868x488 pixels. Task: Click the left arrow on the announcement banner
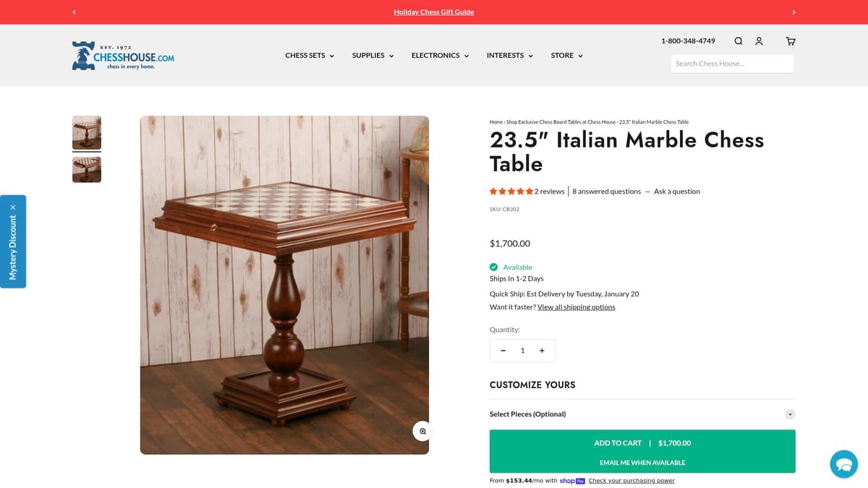point(74,12)
